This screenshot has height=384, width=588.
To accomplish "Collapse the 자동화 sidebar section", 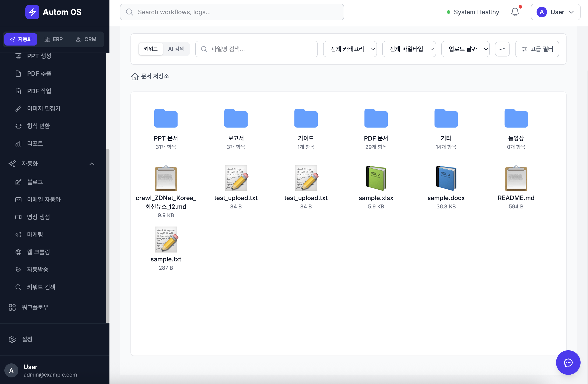I will pyautogui.click(x=92, y=164).
